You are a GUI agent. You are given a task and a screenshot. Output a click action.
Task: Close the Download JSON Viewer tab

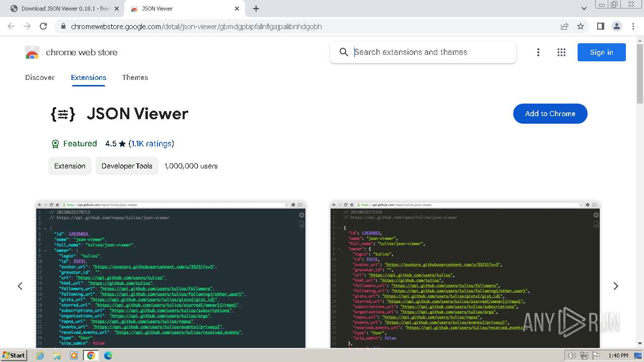click(x=117, y=9)
